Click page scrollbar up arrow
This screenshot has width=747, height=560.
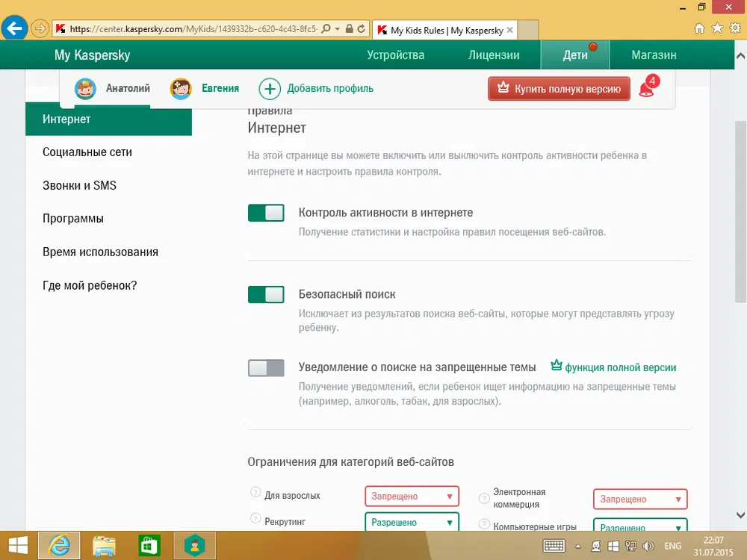coord(740,56)
